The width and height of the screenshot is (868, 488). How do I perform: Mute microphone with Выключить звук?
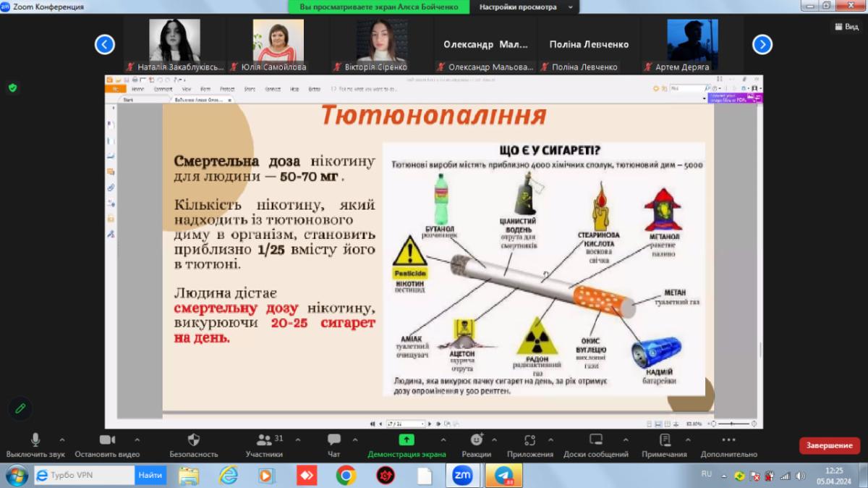point(35,444)
